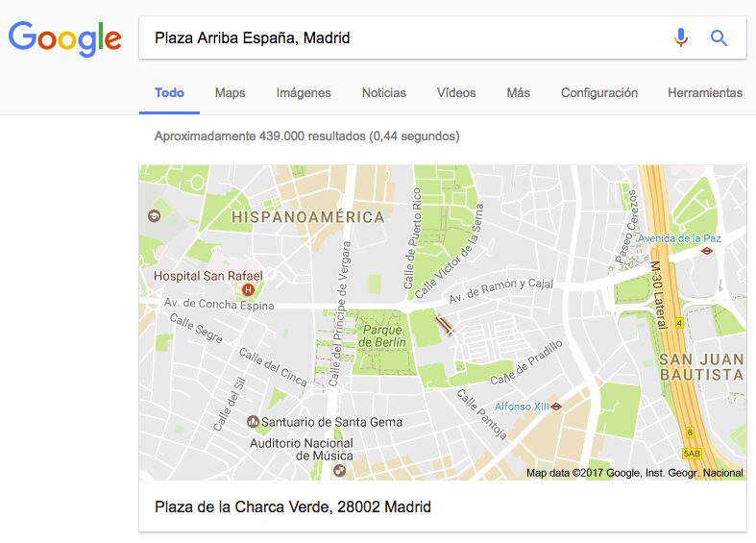The width and height of the screenshot is (756, 543).
Task: Open Plaza de la Charca Verde address link
Action: [293, 506]
